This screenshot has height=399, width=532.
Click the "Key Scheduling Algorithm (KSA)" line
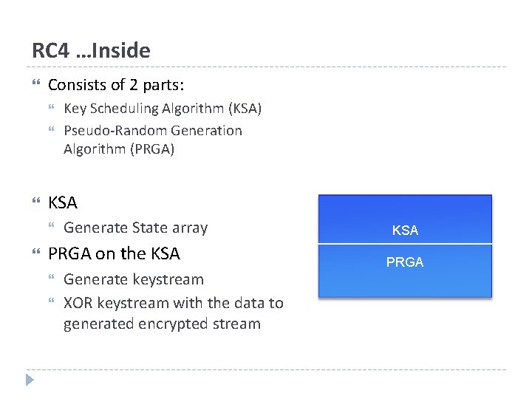(163, 109)
